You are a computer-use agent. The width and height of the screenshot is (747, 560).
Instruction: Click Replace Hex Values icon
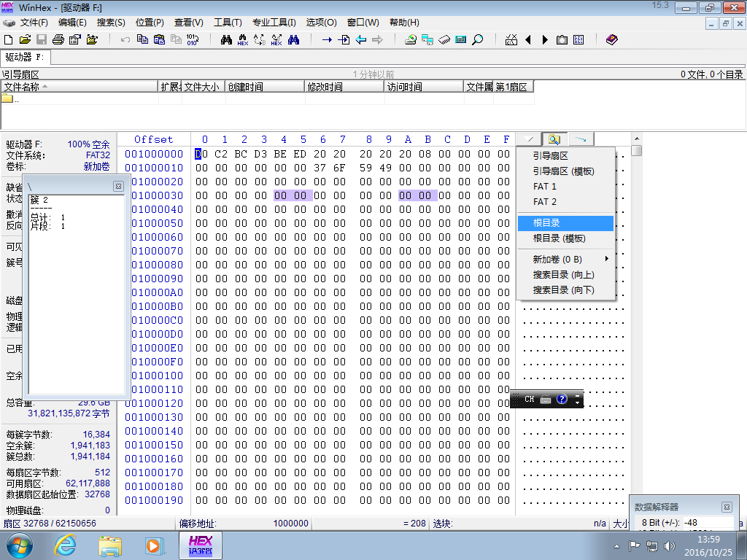pyautogui.click(x=276, y=40)
